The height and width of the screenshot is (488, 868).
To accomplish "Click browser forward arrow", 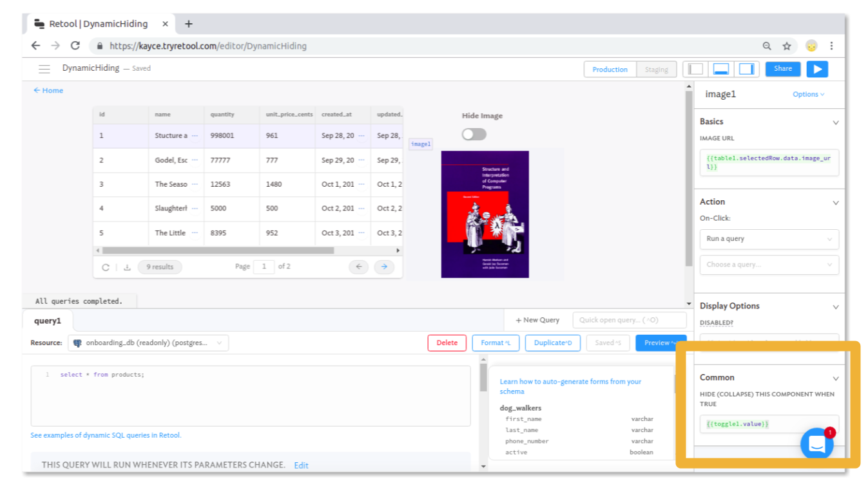I will (x=55, y=46).
